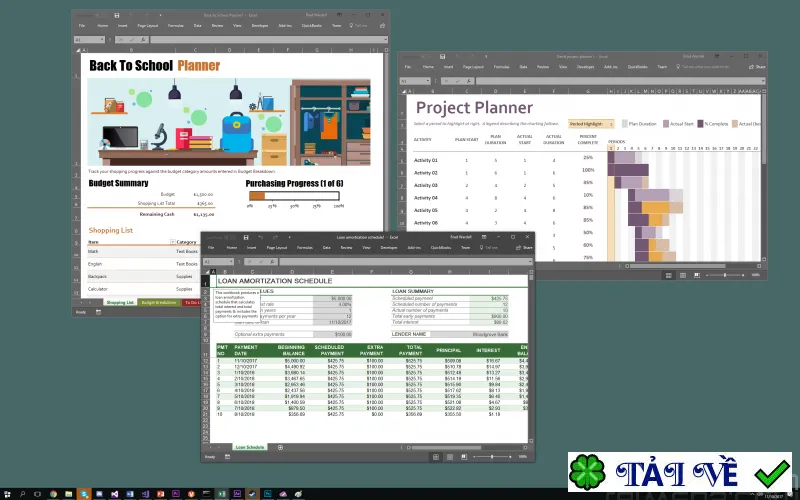Click Share button in Project Planner window
The width and height of the screenshot is (800, 500).
[757, 67]
